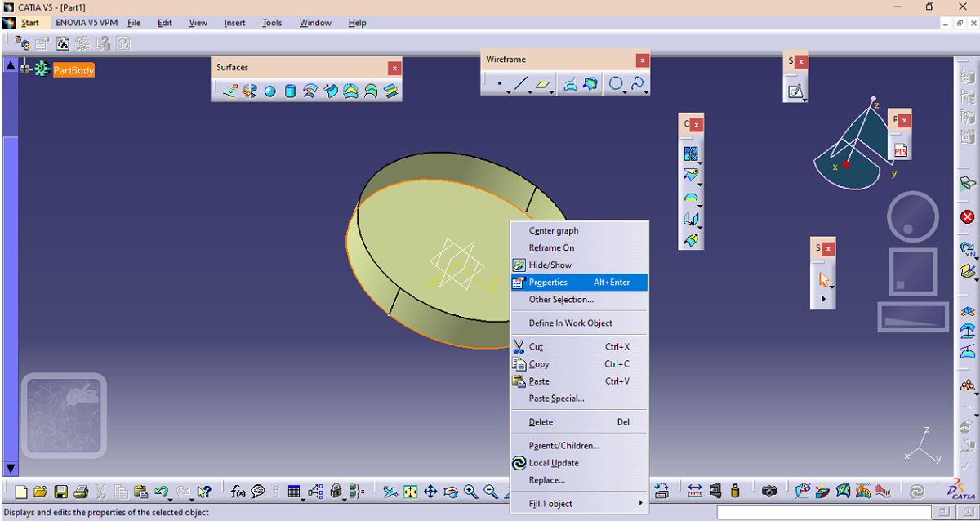The width and height of the screenshot is (980, 521).
Task: Click the up arrow of the left scrollbar
Action: [11, 65]
